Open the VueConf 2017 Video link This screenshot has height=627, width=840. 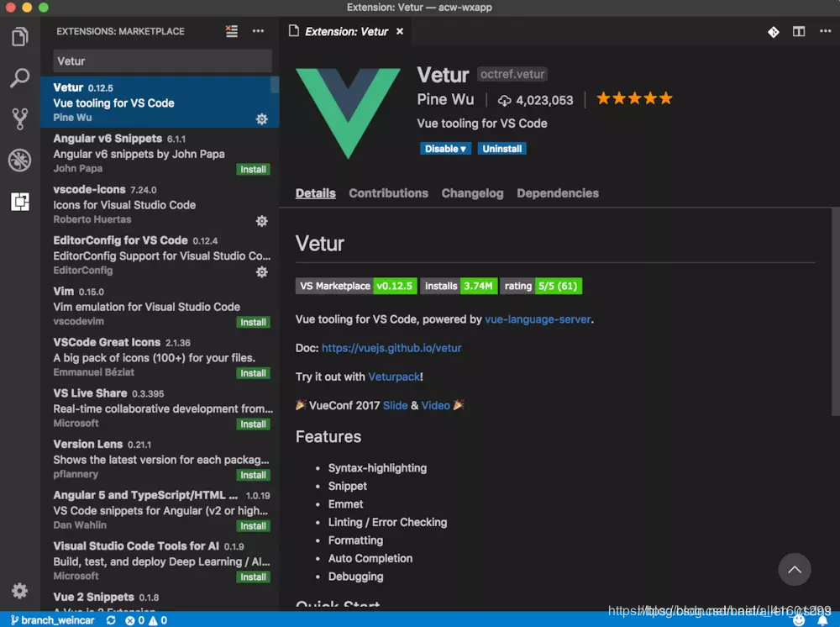[x=435, y=406]
